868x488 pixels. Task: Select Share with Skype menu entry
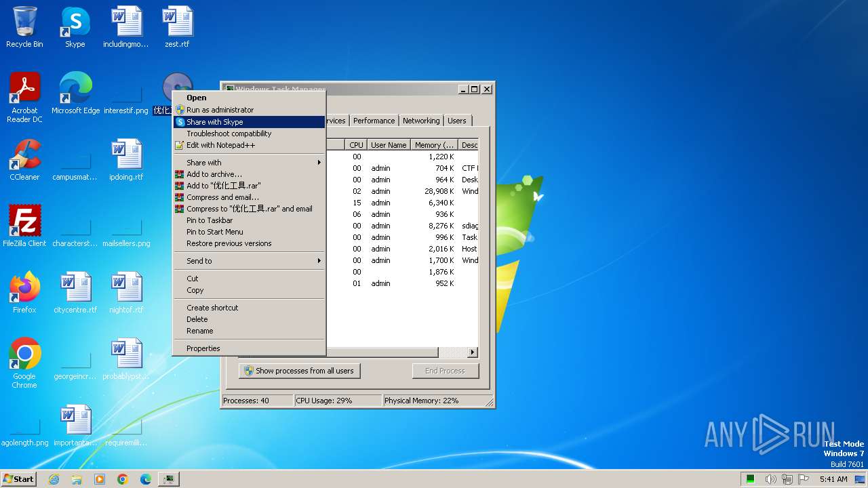point(250,122)
